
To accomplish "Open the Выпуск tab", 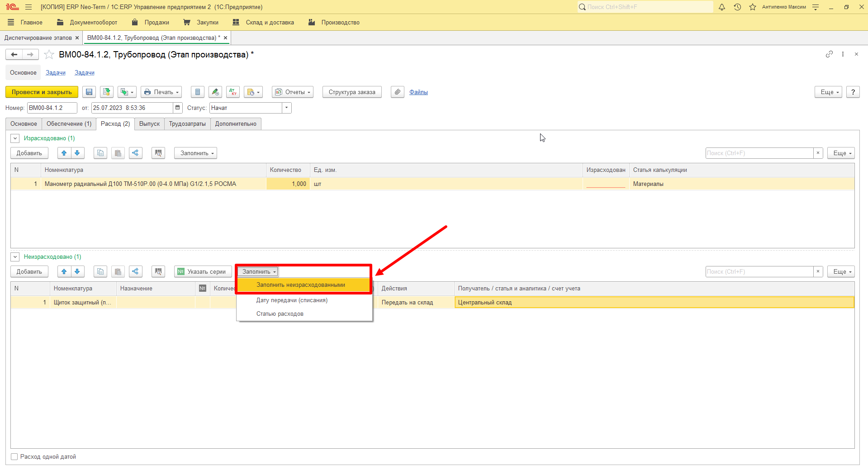I will point(149,124).
